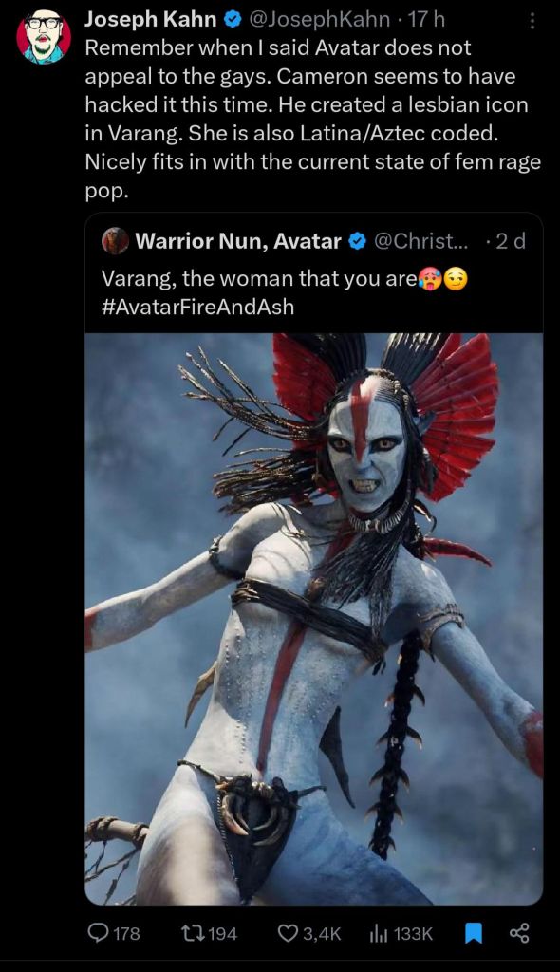The width and height of the screenshot is (560, 972).
Task: Tap the Joseph Kahn display name
Action: point(151,19)
